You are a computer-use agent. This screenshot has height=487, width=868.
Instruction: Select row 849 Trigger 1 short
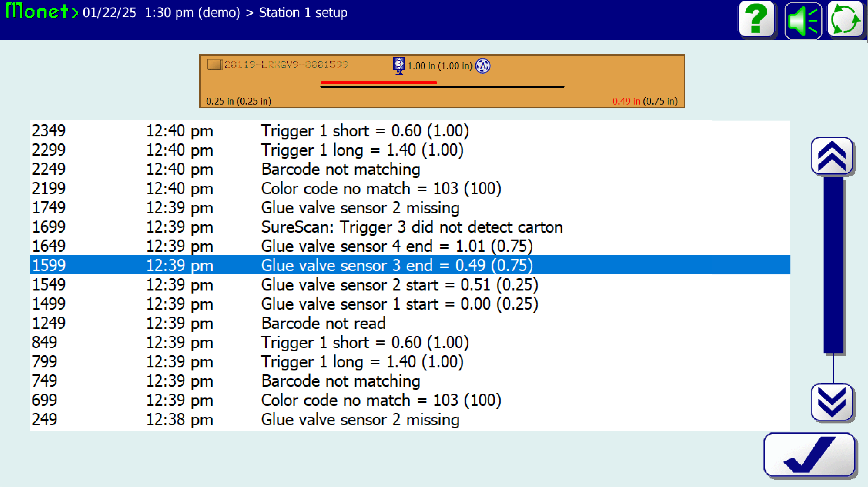(x=410, y=342)
